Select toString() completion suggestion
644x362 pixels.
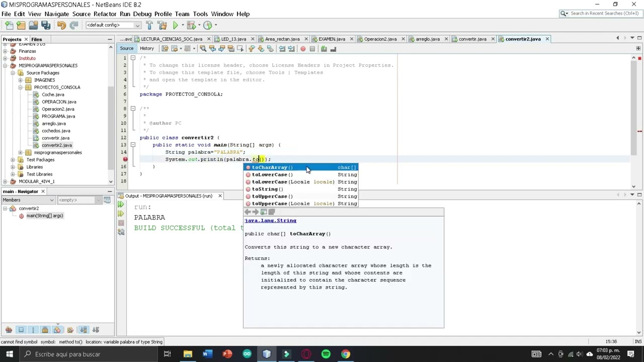[301, 189]
